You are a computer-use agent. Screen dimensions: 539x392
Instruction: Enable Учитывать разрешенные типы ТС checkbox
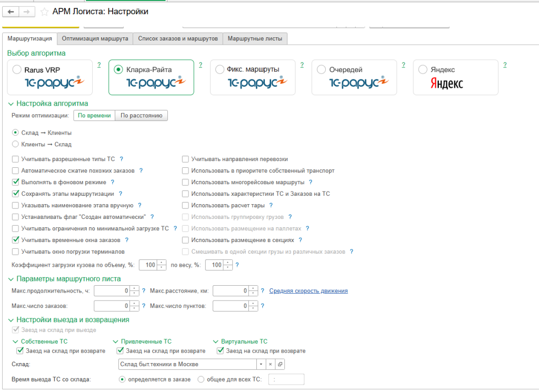pyautogui.click(x=15, y=159)
